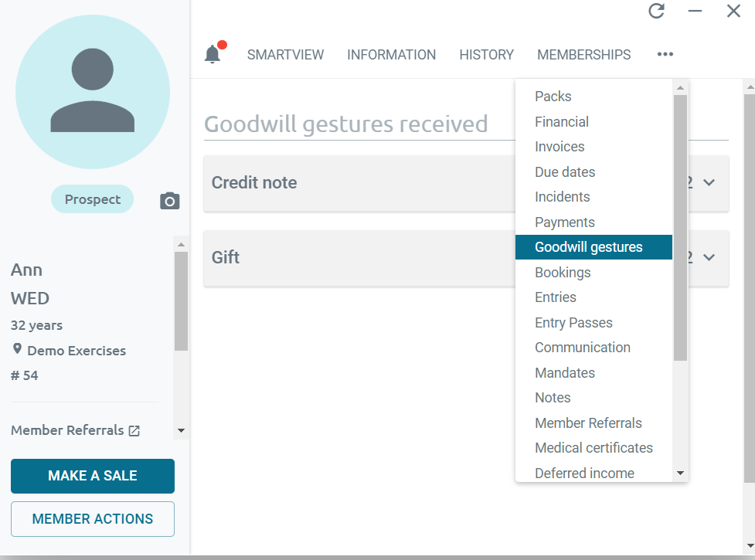This screenshot has width=755, height=560.
Task: Open the MEMBERSHIPS tab
Action: pos(583,55)
